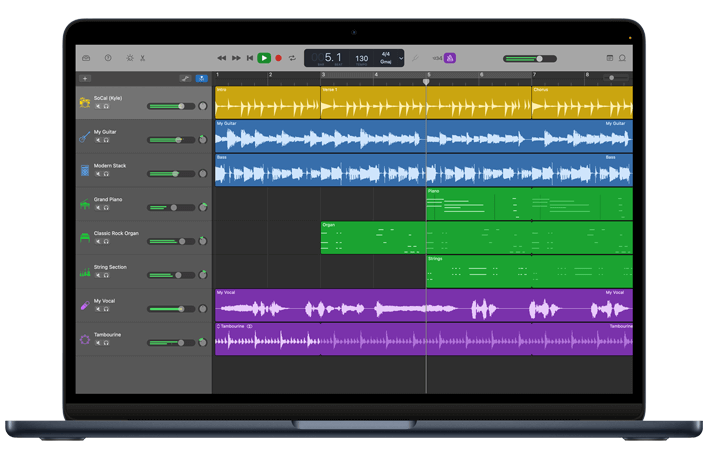
Task: Add a new track with plus button
Action: [x=85, y=79]
